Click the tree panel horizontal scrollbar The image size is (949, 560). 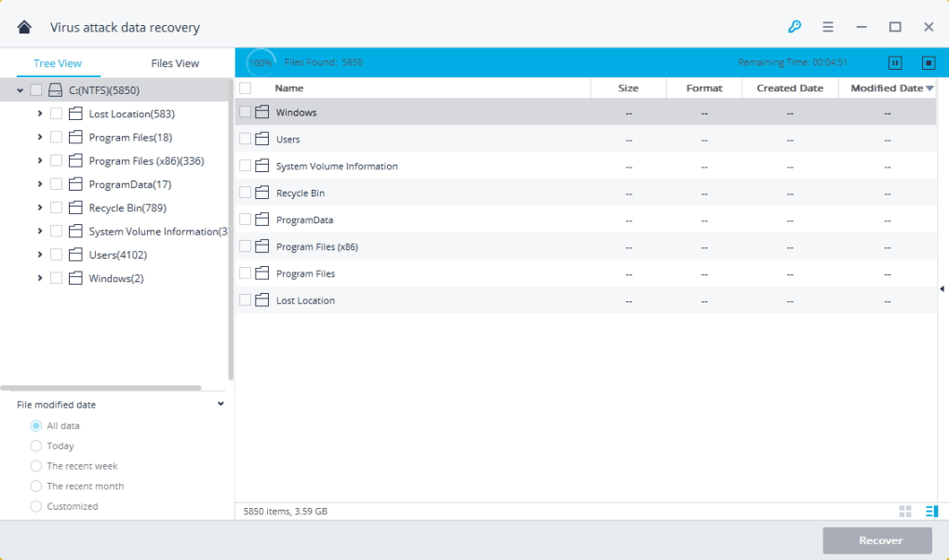[x=100, y=388]
